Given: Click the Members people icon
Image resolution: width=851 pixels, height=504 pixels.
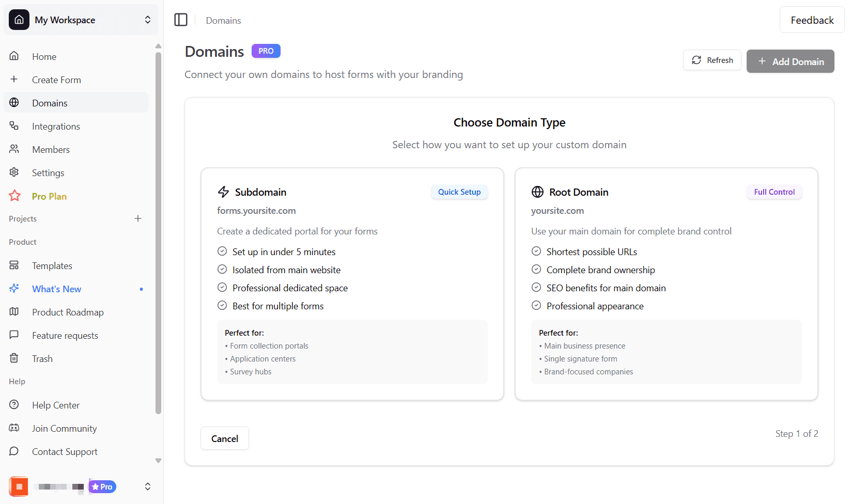Looking at the screenshot, I should click(x=14, y=149).
